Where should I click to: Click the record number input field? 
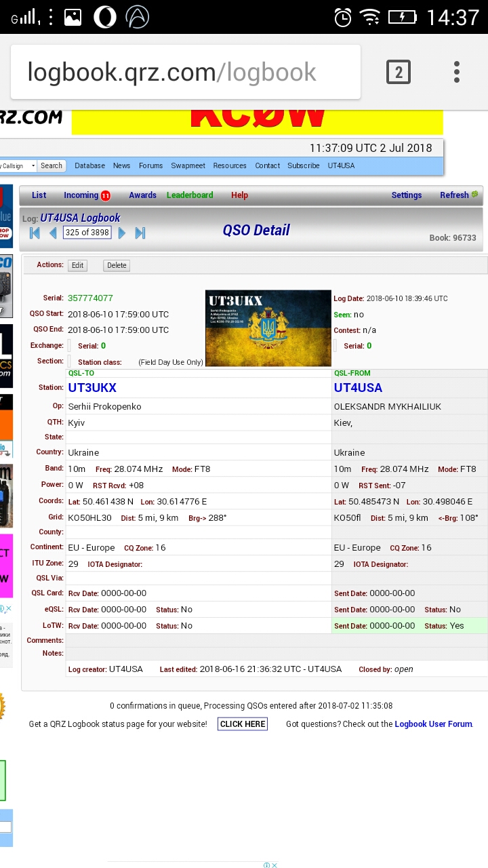point(87,233)
